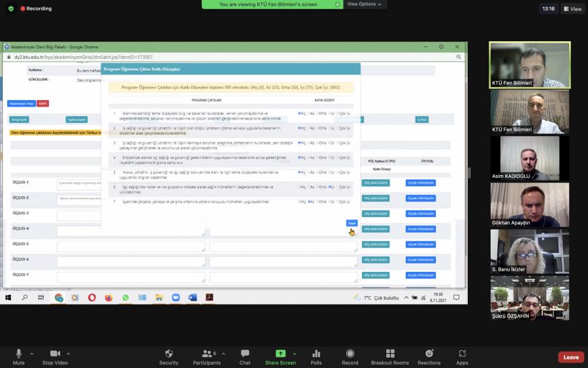The image size is (588, 368).
Task: Open Breakout Rooms
Action: coord(390,357)
